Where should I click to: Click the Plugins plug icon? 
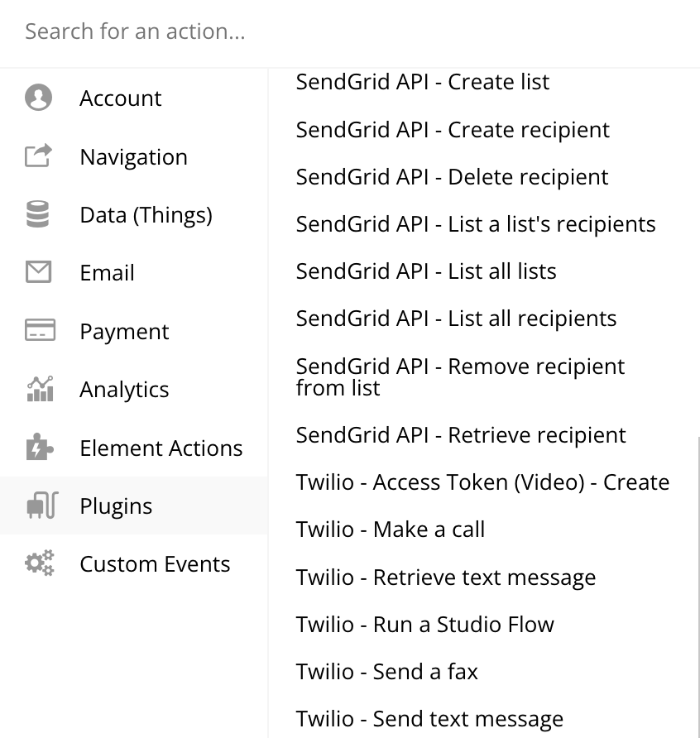41,506
